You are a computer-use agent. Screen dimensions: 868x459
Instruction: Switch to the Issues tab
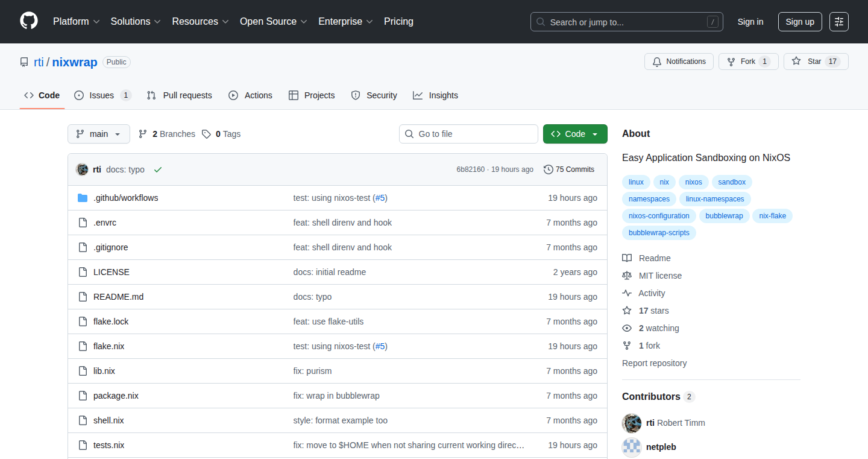pos(102,95)
